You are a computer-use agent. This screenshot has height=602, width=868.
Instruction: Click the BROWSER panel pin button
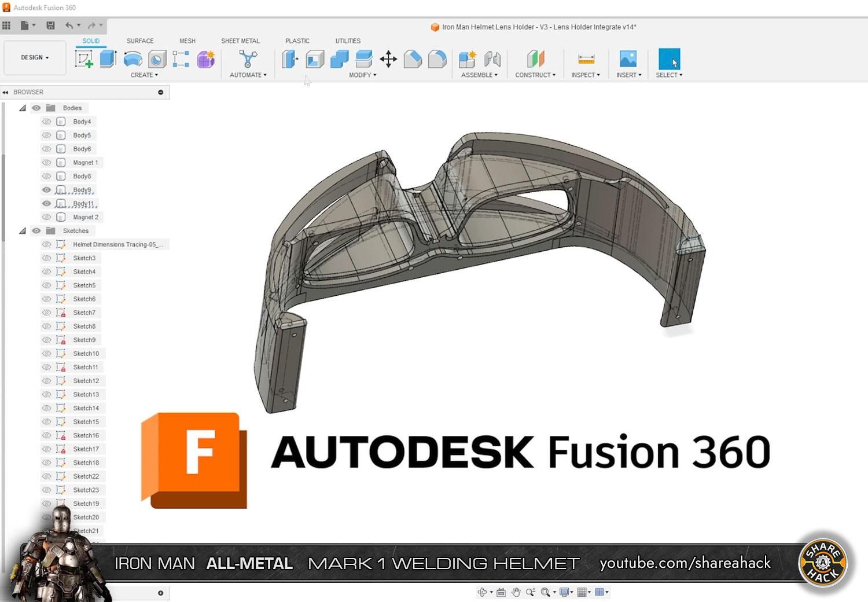click(161, 92)
